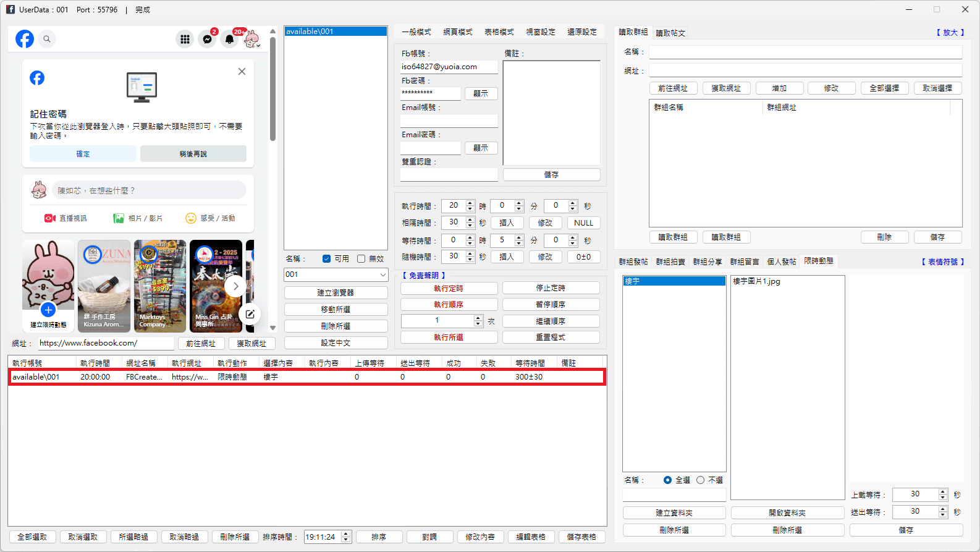Switch to the 網頁模式 tab
Image resolution: width=980 pixels, height=552 pixels.
[458, 32]
